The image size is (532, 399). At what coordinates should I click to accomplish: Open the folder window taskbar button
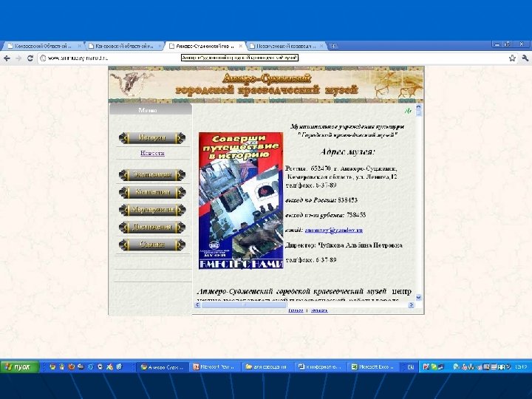coord(269,367)
